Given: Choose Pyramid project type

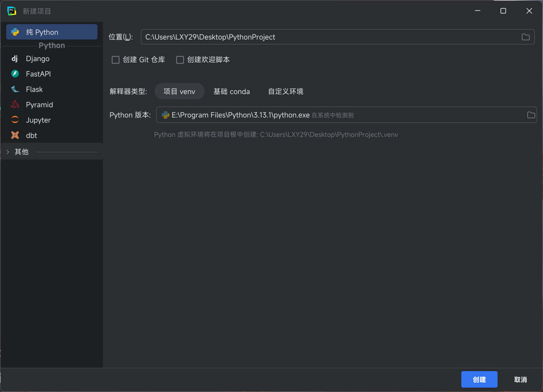Looking at the screenshot, I should coord(52,105).
